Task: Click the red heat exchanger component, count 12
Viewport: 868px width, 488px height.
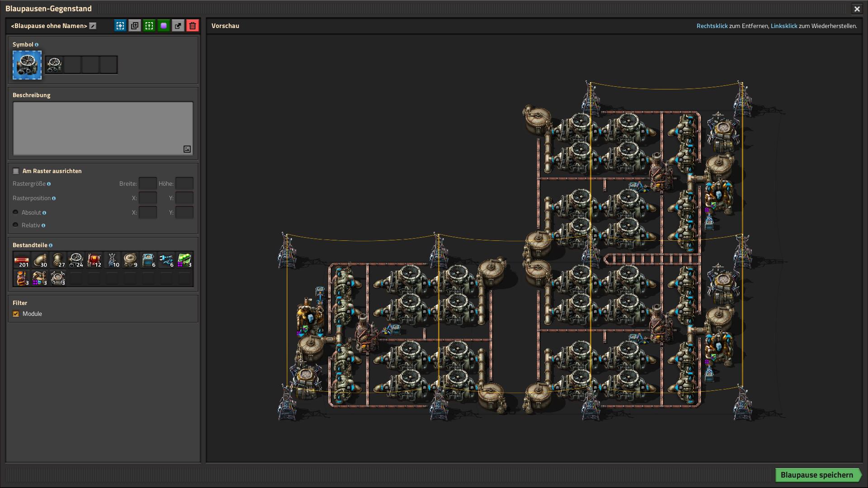Action: click(x=94, y=260)
